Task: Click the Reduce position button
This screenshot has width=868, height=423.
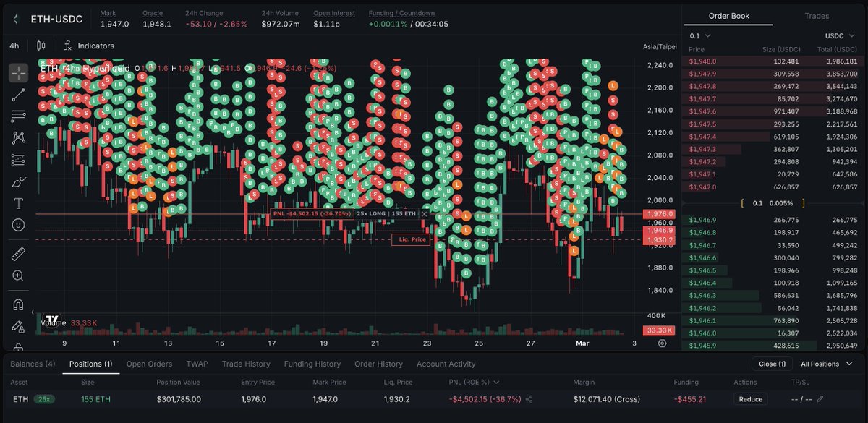Action: point(751,398)
